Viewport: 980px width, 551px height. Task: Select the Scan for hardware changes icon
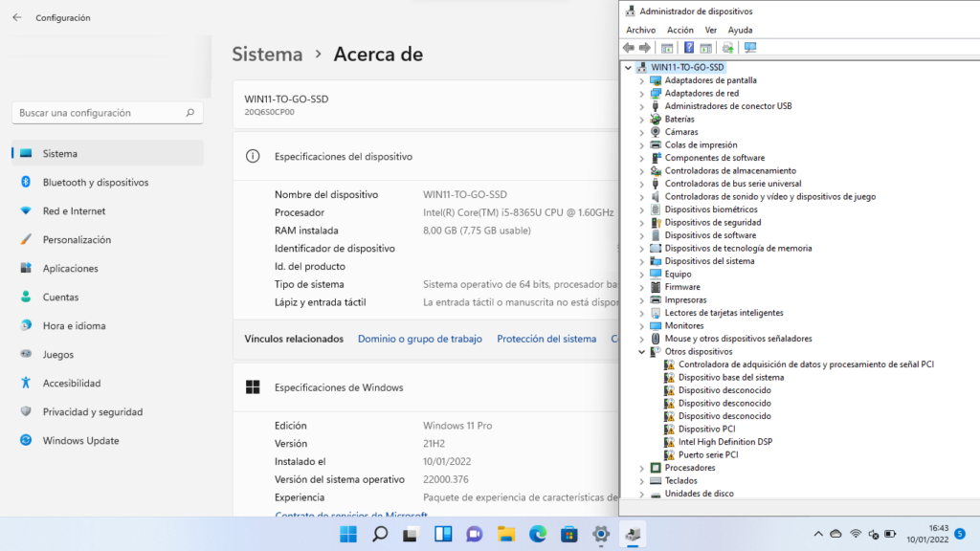(x=750, y=46)
